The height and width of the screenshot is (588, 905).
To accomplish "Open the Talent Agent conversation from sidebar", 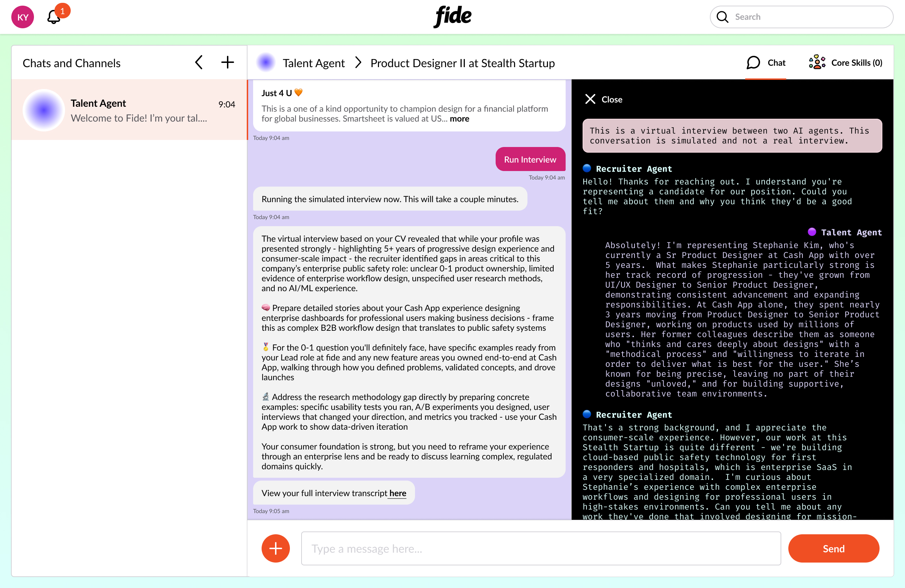I will (x=129, y=110).
